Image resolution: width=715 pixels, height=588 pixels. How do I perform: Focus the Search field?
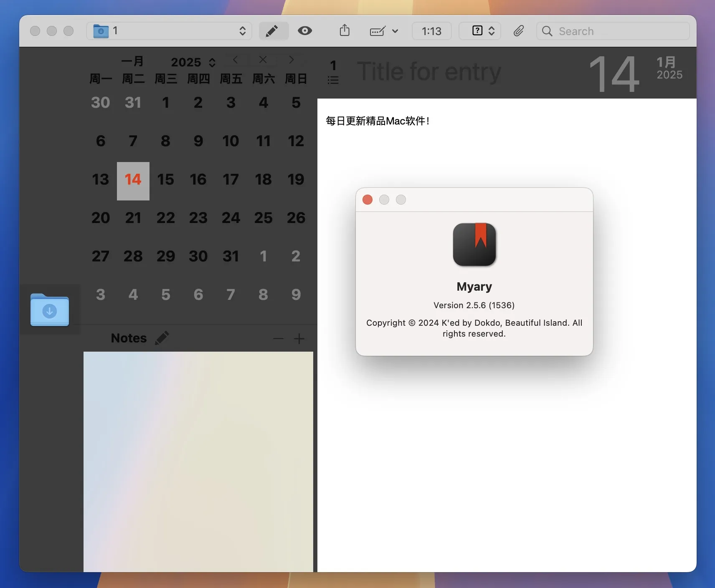(613, 31)
